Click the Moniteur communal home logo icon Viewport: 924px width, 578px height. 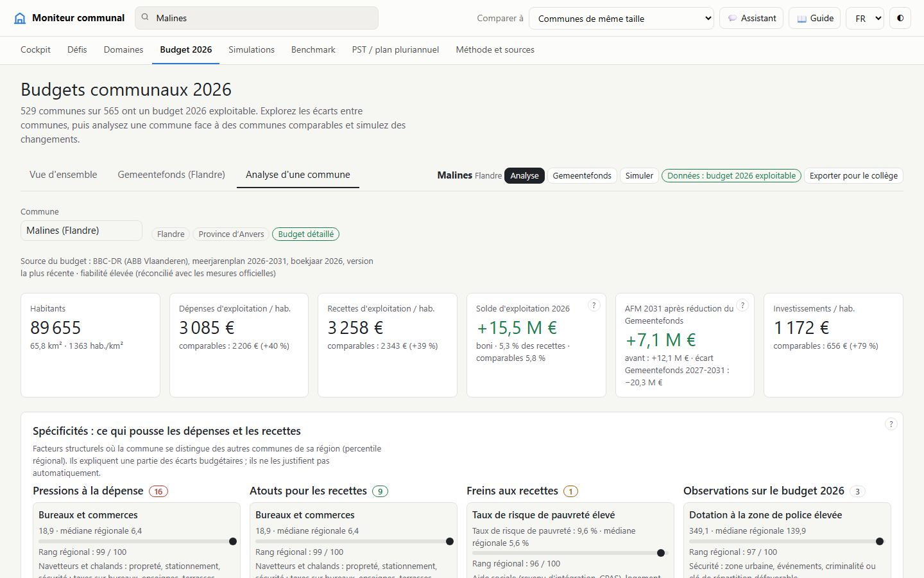tap(20, 18)
